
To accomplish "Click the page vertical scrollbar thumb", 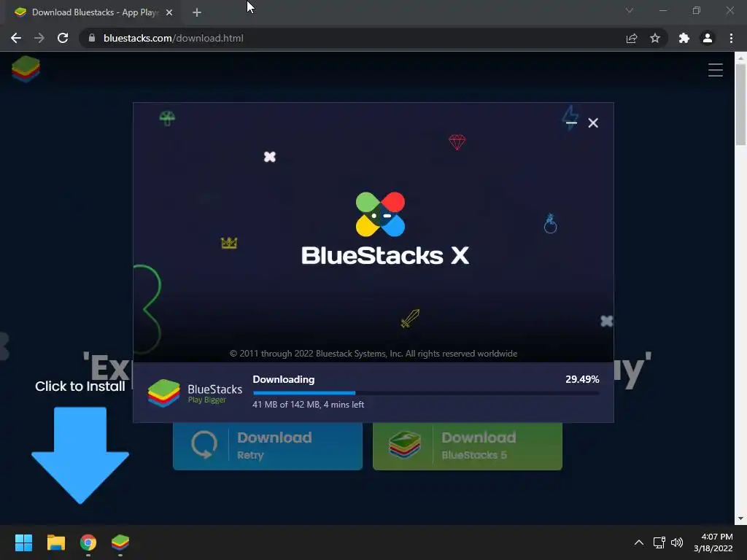I will (740, 104).
